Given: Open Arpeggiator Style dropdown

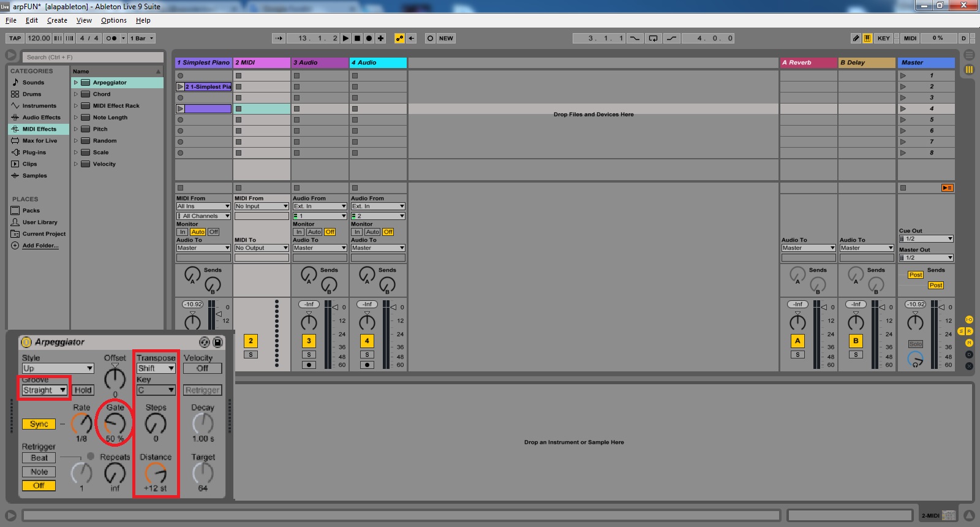Looking at the screenshot, I should coord(58,368).
